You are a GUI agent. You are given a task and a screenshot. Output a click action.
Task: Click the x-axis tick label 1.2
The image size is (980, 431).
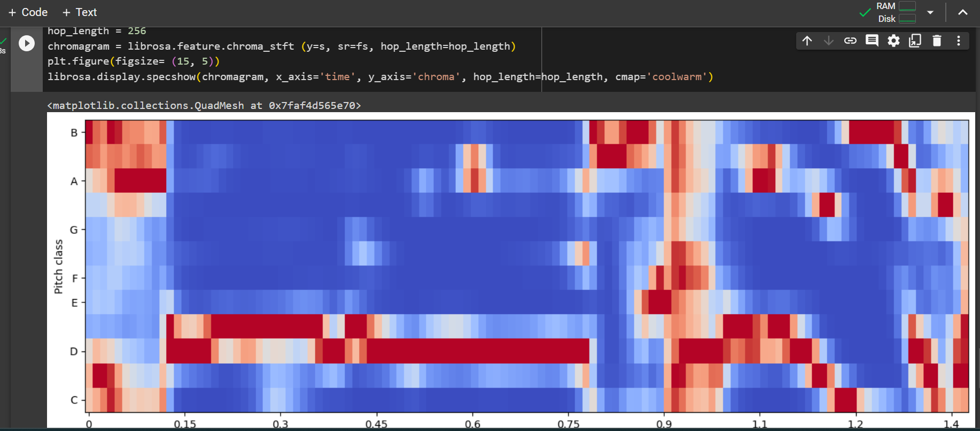855,424
